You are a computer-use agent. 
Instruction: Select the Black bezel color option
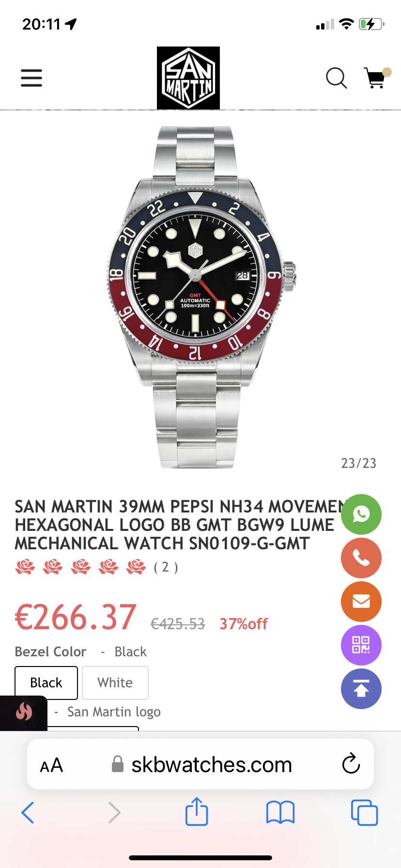[46, 682]
